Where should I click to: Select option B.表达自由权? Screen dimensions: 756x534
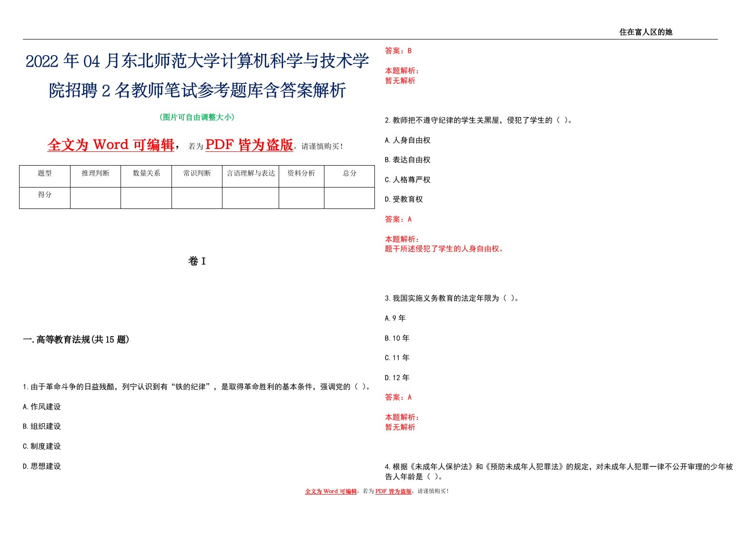coord(408,160)
